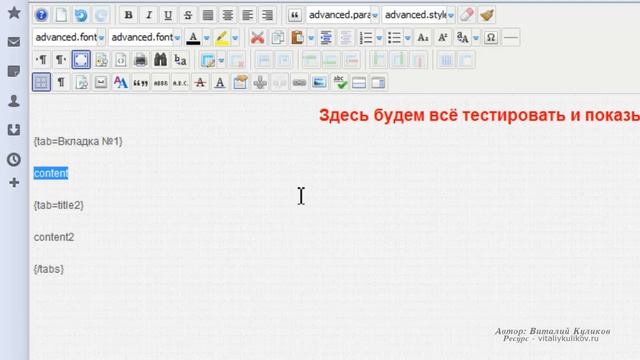Image resolution: width=640 pixels, height=360 pixels.
Task: Open the mail icon in left sidebar
Action: pyautogui.click(x=14, y=42)
